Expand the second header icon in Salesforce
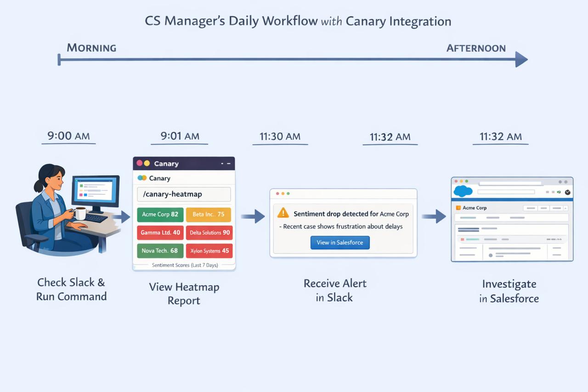 554,192
